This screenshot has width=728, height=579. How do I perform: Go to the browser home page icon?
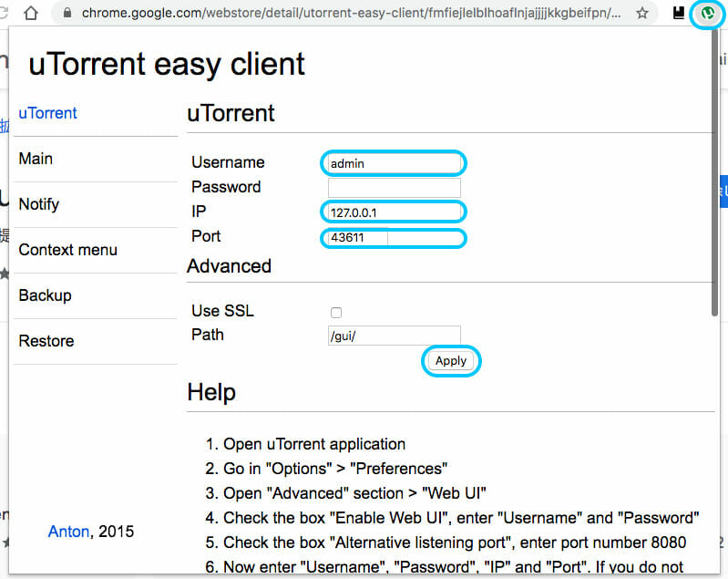pyautogui.click(x=31, y=13)
